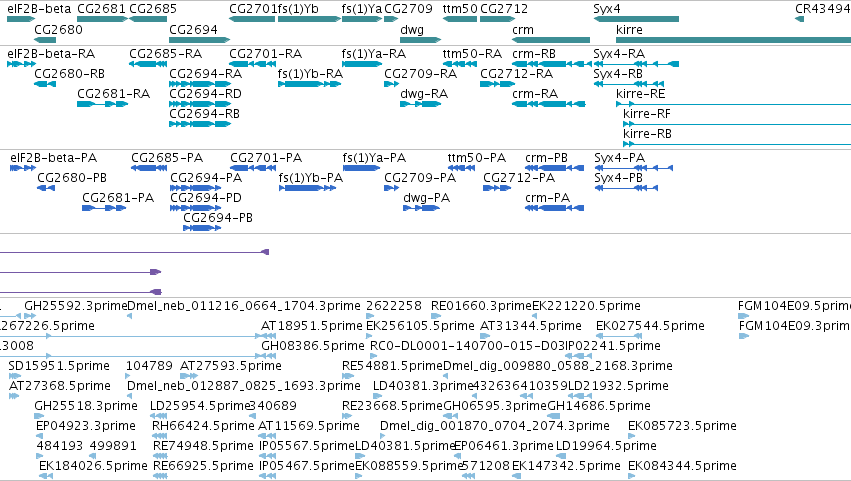The height and width of the screenshot is (481, 851).
Task: Select the CG2681 gene label
Action: (x=101, y=9)
